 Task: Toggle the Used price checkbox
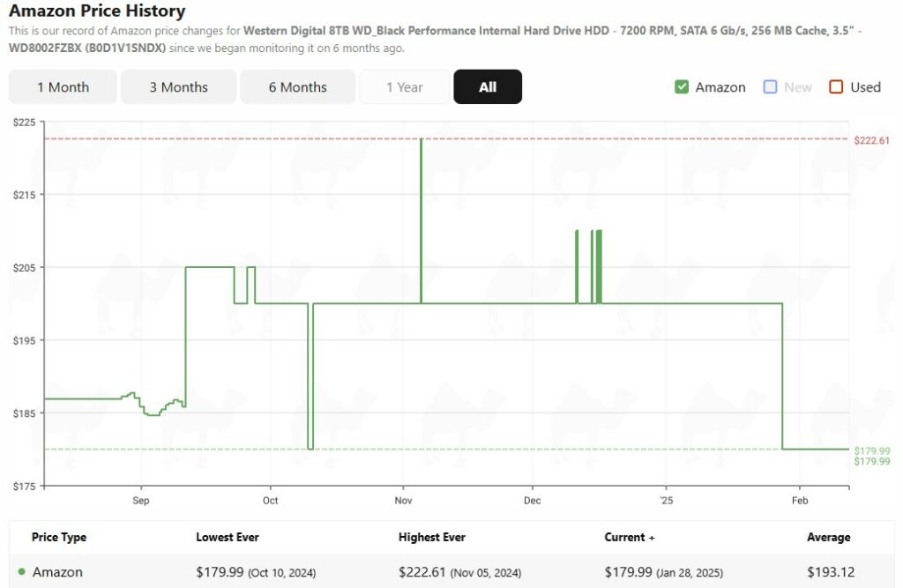coord(837,87)
